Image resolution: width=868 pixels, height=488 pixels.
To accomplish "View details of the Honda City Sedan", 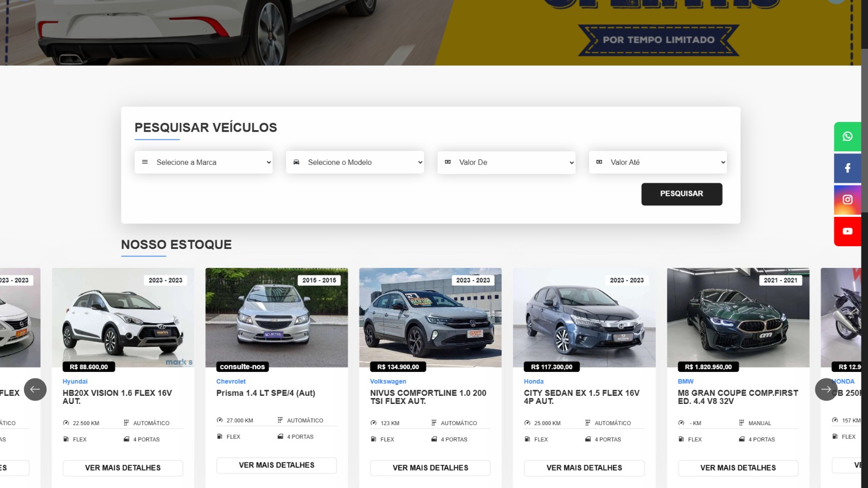I will click(584, 468).
